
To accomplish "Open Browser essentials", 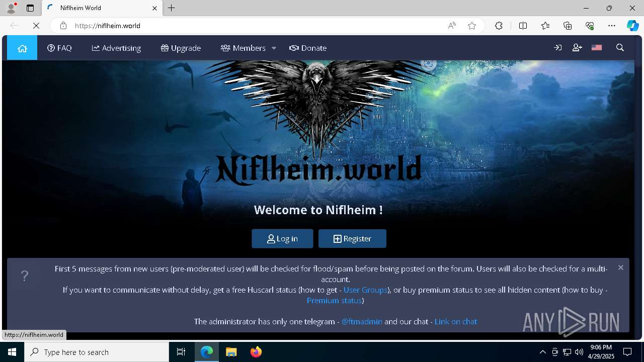I will click(590, 26).
